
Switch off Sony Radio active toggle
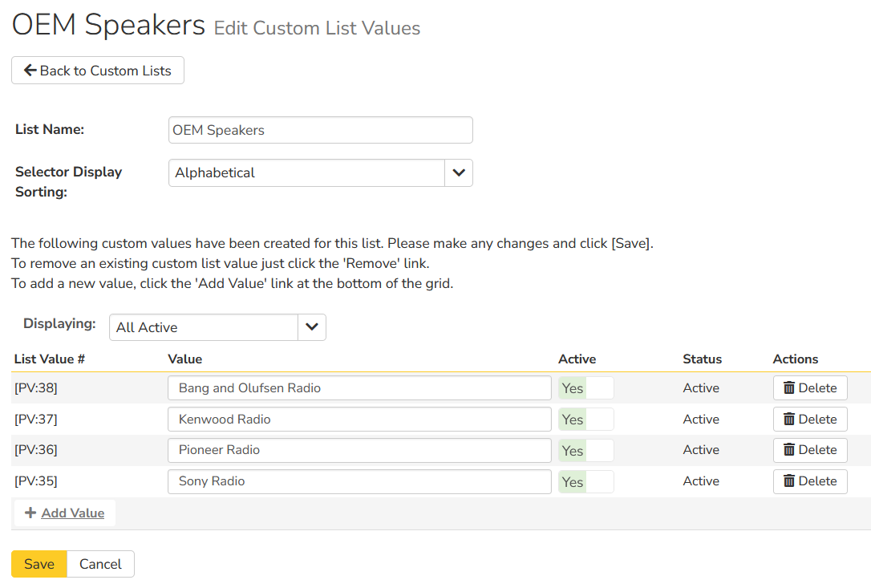coord(586,482)
